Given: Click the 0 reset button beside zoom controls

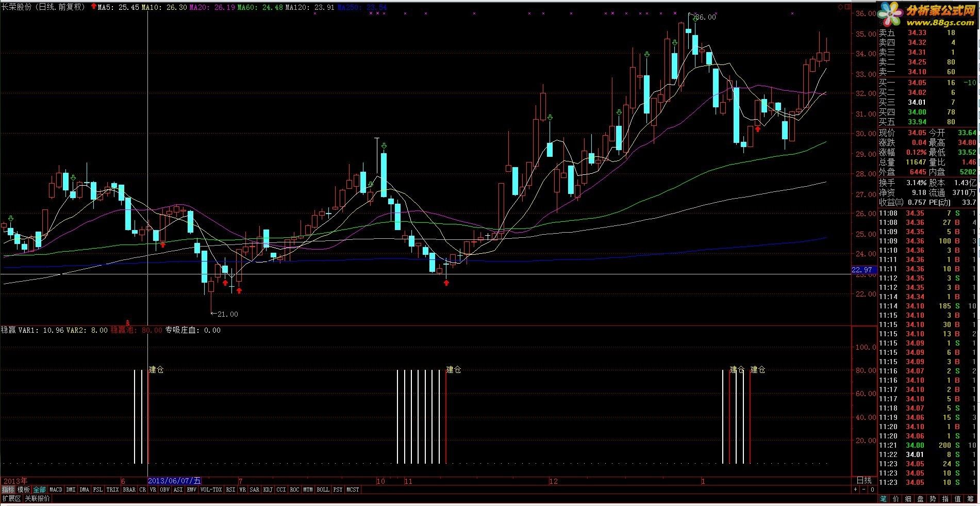Looking at the screenshot, I should pos(872,489).
